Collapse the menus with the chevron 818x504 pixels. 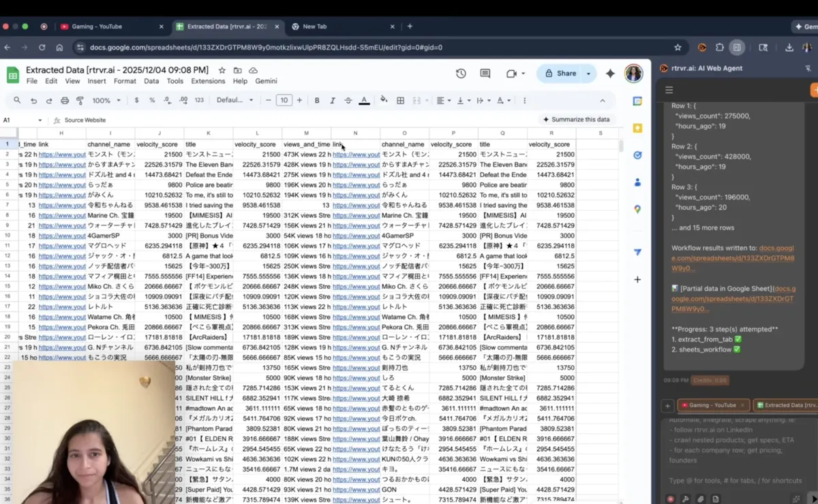coord(603,100)
